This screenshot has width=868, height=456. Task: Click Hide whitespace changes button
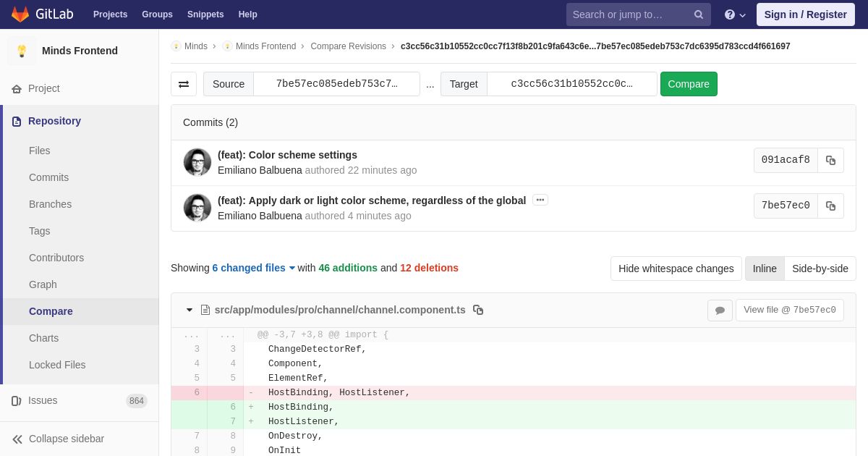click(x=676, y=269)
